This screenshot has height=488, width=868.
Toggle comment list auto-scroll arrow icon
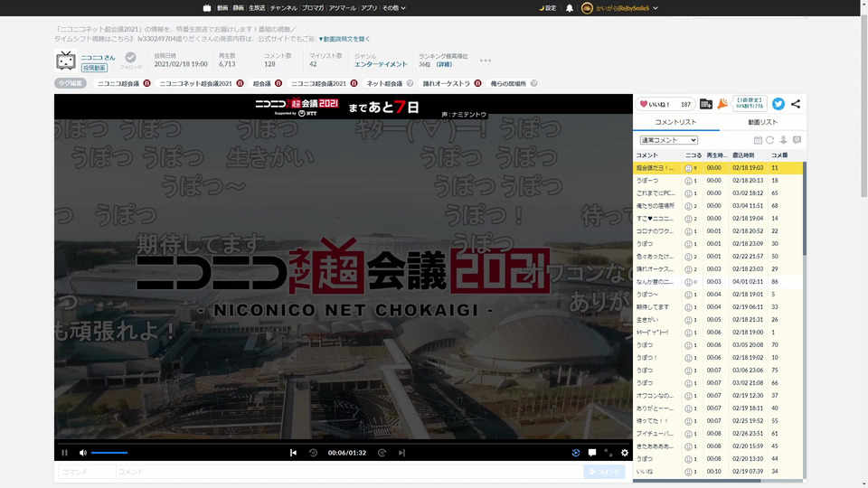(783, 140)
